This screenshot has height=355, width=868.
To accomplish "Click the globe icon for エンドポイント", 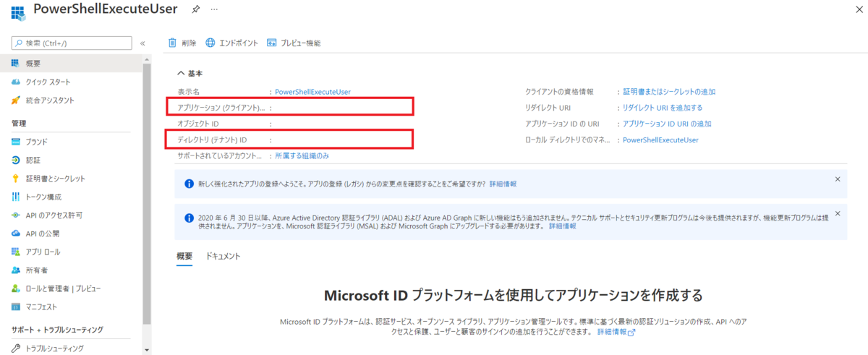I will tap(210, 43).
